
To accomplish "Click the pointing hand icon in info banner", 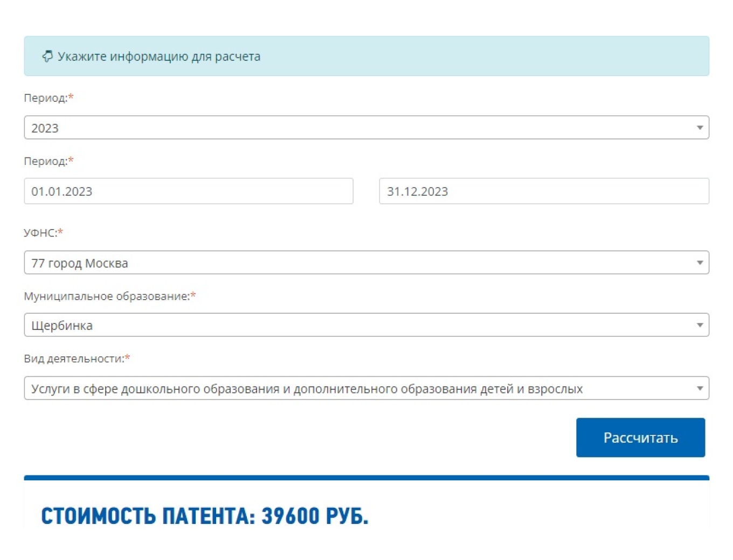I will (47, 56).
